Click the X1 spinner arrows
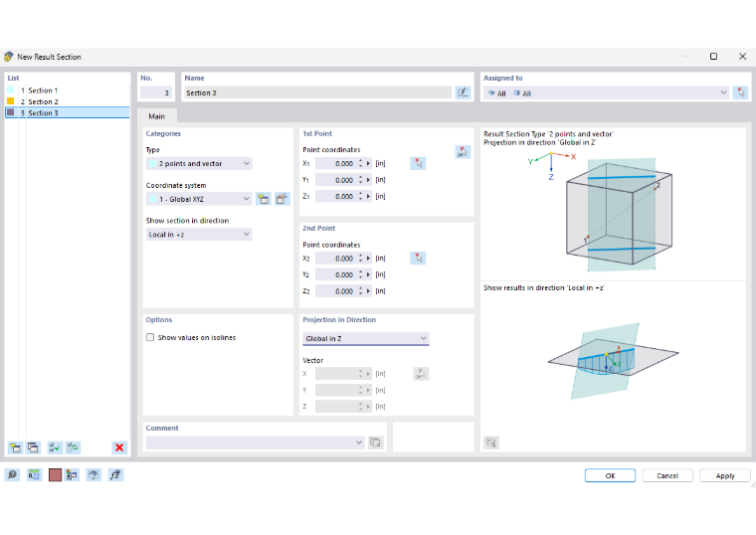756x535 pixels. point(361,163)
